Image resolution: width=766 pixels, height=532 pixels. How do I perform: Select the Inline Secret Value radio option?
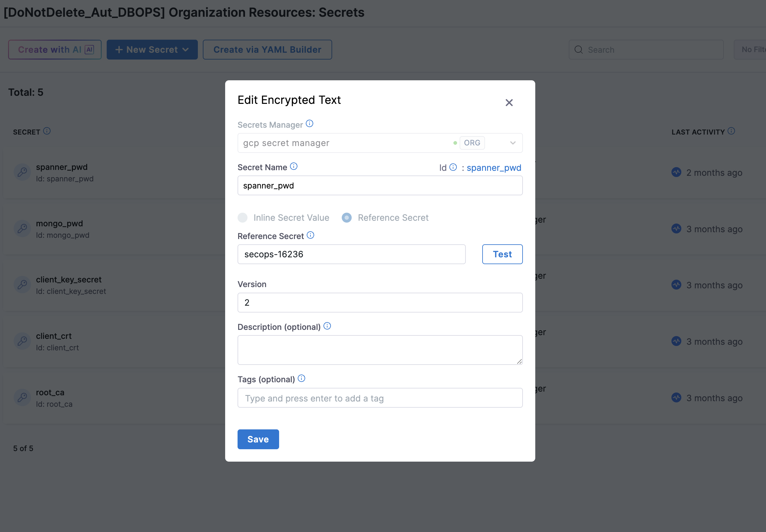tap(243, 218)
